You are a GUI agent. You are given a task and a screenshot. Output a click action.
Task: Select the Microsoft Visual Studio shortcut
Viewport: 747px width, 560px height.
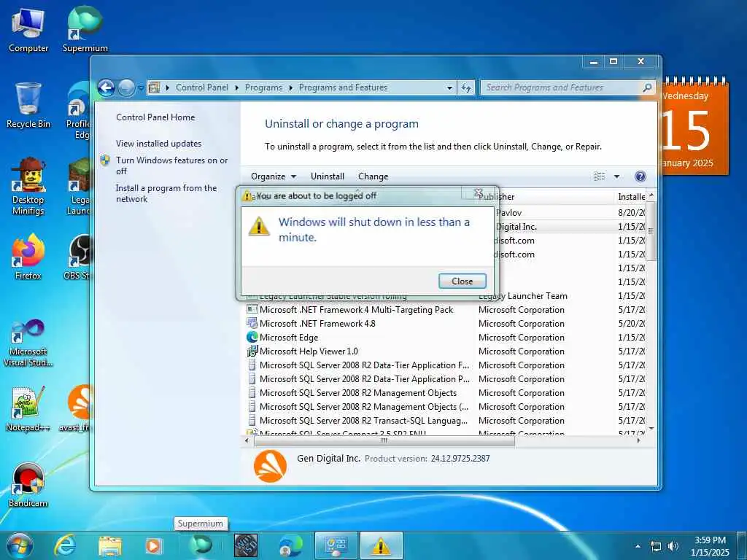(28, 343)
